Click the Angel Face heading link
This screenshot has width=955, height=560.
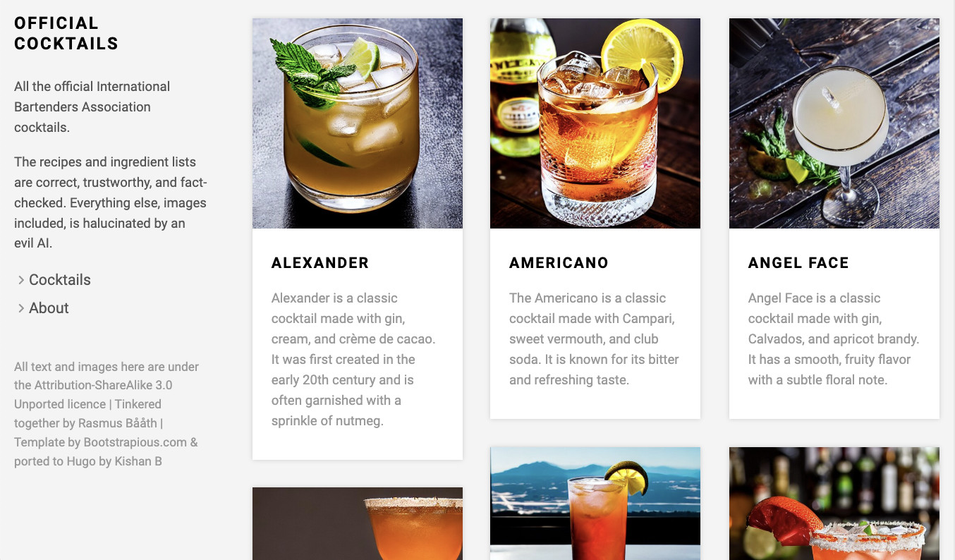pos(798,263)
